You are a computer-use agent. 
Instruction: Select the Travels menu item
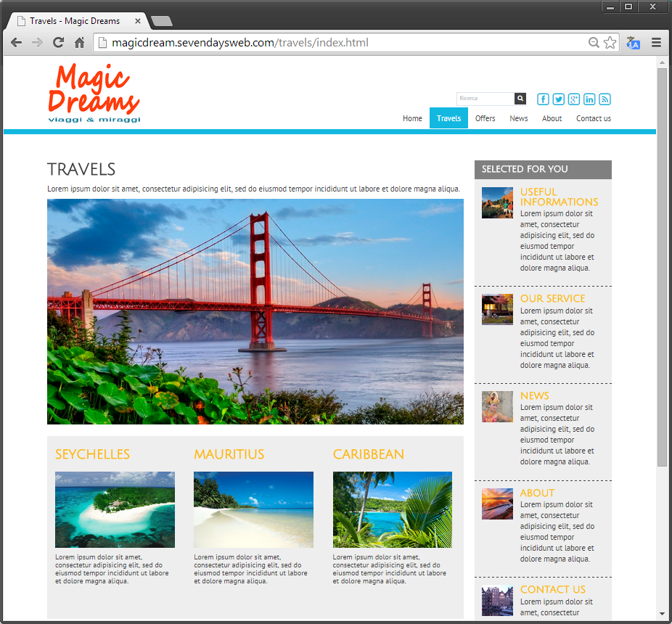[x=448, y=118]
